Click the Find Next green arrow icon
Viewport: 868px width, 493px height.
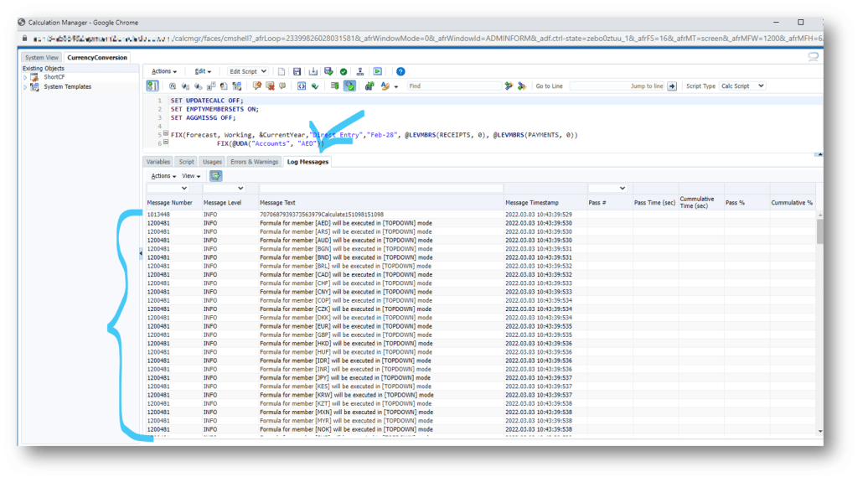(x=509, y=86)
